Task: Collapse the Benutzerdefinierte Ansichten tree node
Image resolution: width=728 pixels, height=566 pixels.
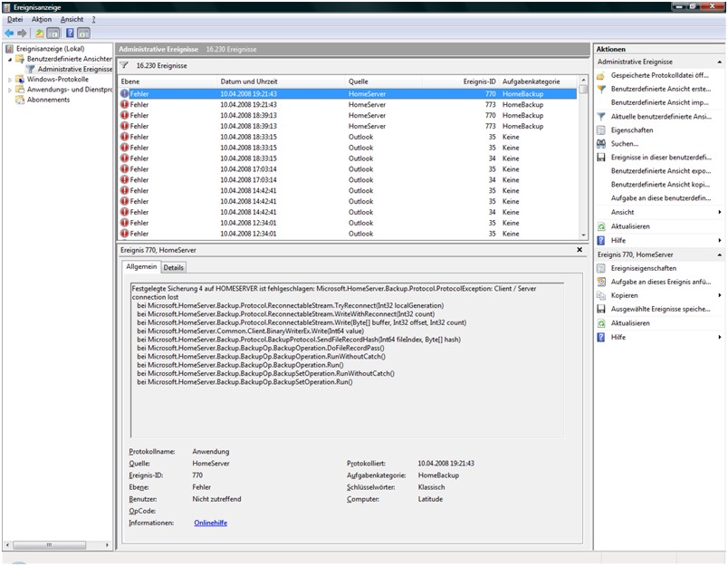Action: 10,59
